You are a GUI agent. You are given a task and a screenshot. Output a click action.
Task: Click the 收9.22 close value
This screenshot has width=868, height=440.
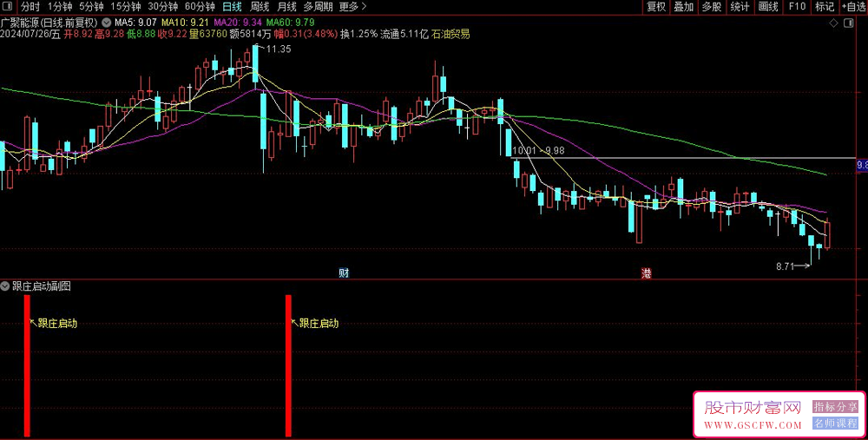point(172,35)
